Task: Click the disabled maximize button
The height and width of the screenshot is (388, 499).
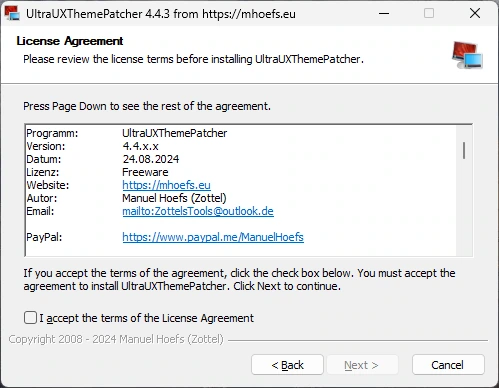Action: pos(429,13)
